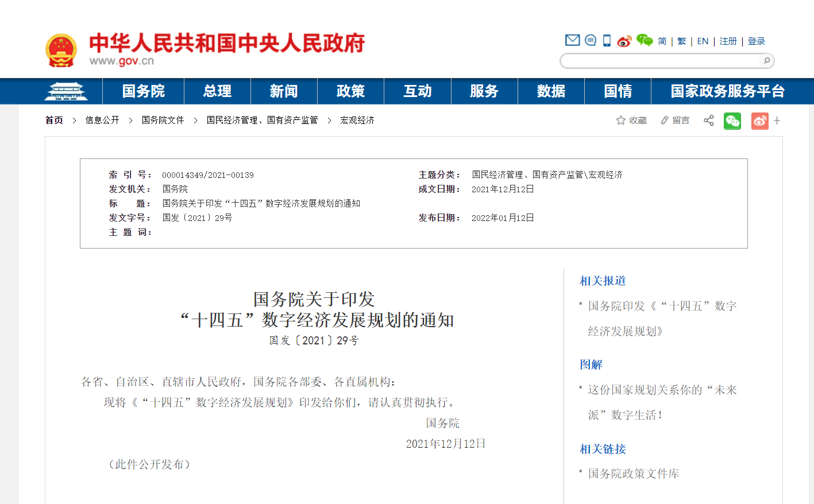Share via the green WeChat square button

732,121
